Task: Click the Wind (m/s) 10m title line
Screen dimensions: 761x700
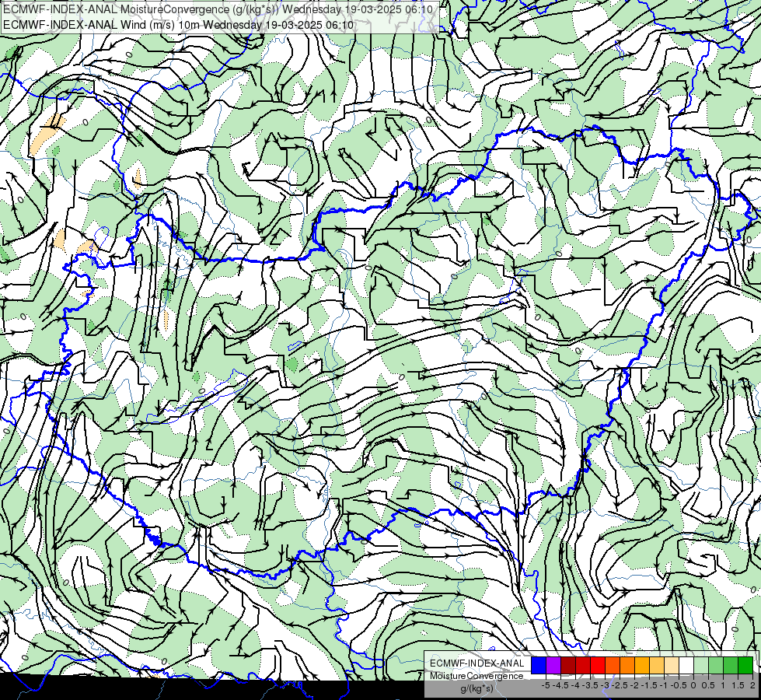Action: [178, 25]
